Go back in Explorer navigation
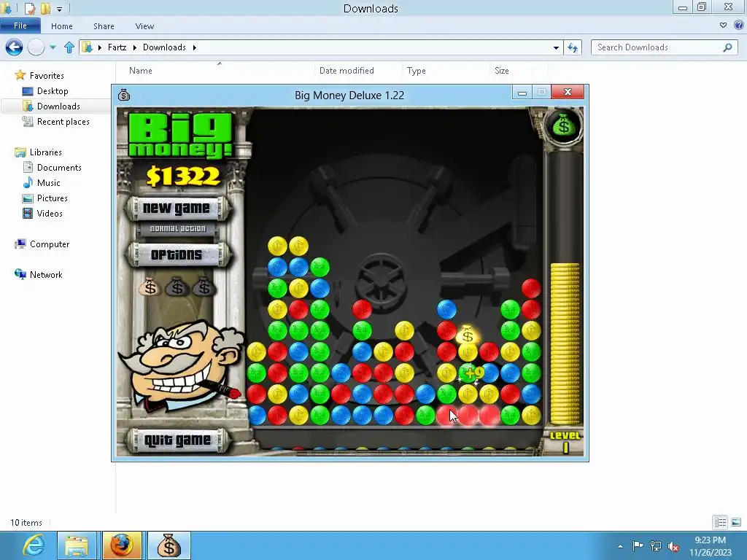The height and width of the screenshot is (560, 747). click(x=15, y=47)
